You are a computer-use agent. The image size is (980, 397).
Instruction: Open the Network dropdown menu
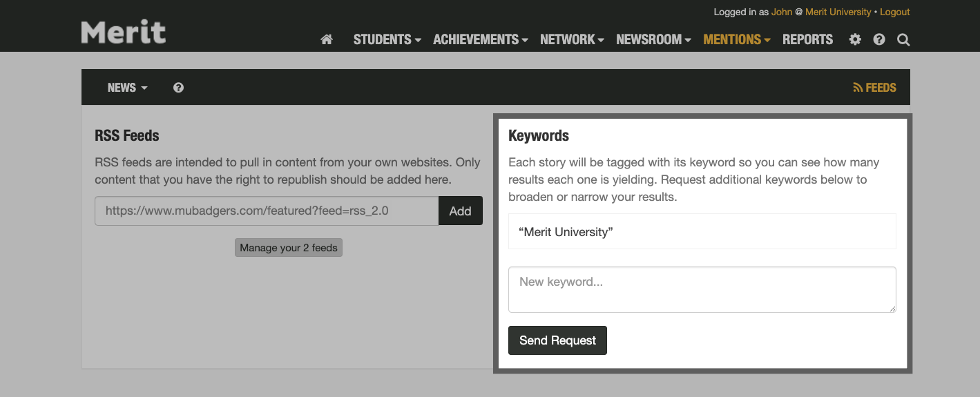(572, 39)
